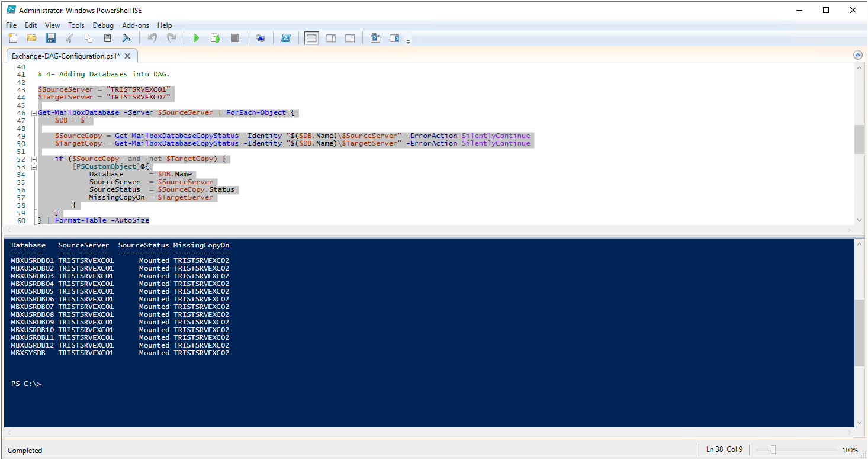Click the Database column header in the console
This screenshot has width=868, height=460.
(x=28, y=245)
